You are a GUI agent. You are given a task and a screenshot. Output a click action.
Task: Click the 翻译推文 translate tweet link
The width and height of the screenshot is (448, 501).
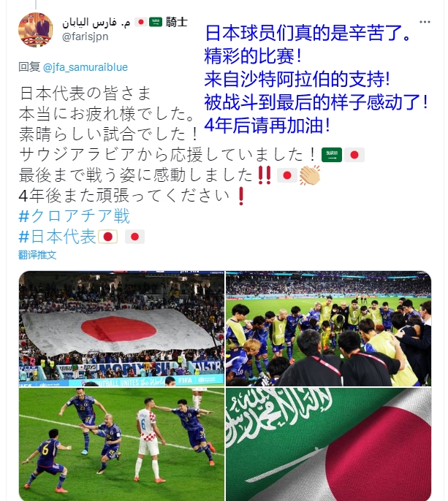37,255
